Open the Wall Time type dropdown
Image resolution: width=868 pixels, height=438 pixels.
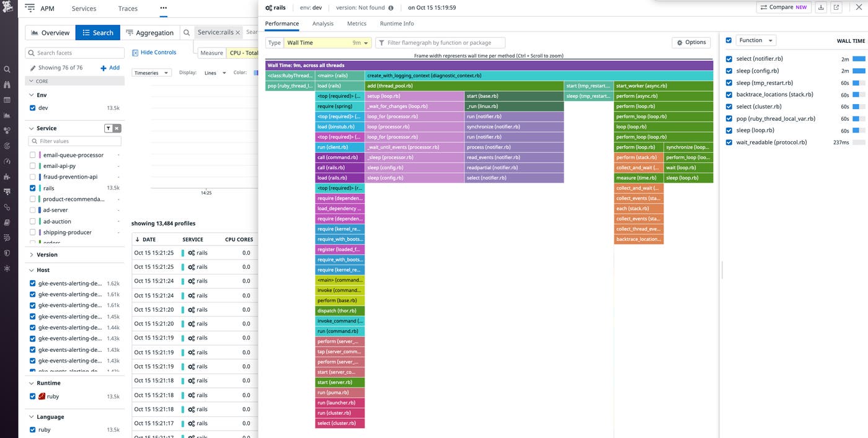[327, 43]
